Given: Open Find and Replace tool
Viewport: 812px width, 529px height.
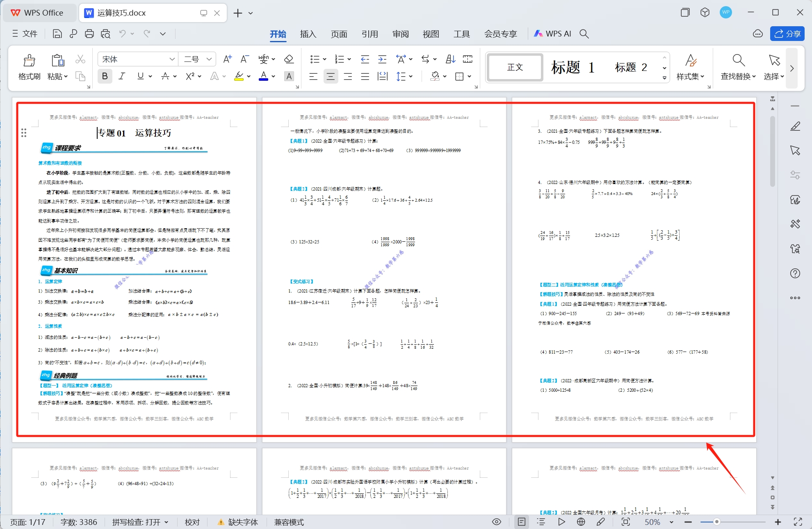Looking at the screenshot, I should point(738,66).
